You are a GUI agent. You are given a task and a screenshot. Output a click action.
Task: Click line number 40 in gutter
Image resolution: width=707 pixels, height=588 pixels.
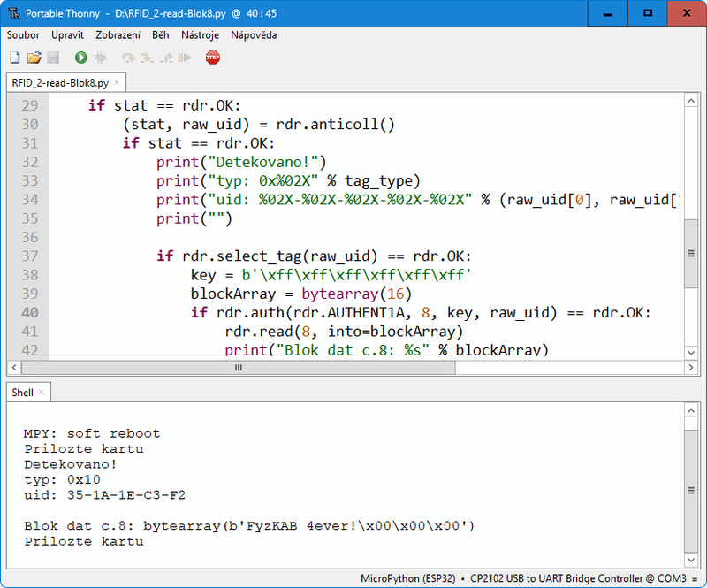tap(30, 313)
